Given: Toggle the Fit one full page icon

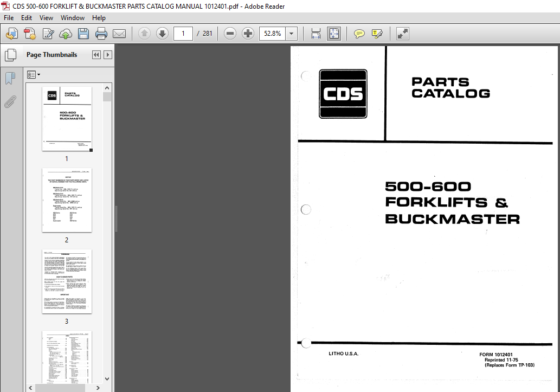Looking at the screenshot, I should tap(334, 34).
